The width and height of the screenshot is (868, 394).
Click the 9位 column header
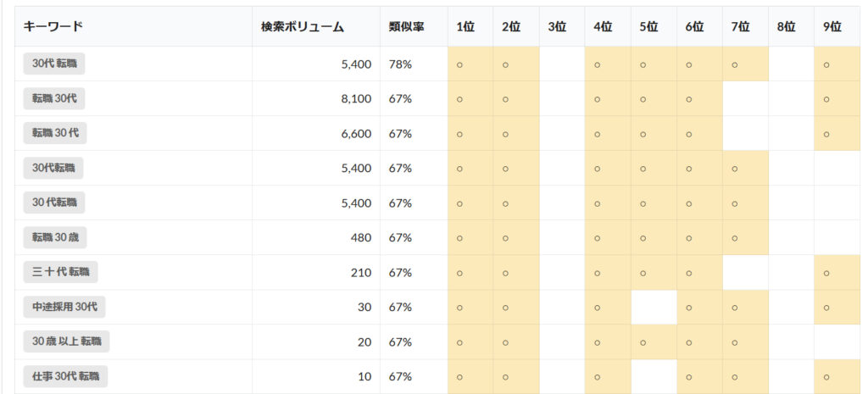(832, 26)
